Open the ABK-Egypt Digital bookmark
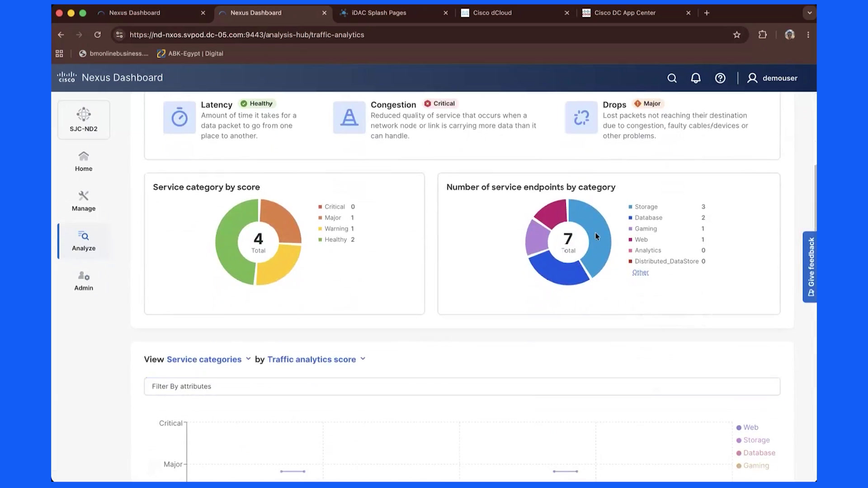The height and width of the screenshot is (488, 868). [x=190, y=53]
